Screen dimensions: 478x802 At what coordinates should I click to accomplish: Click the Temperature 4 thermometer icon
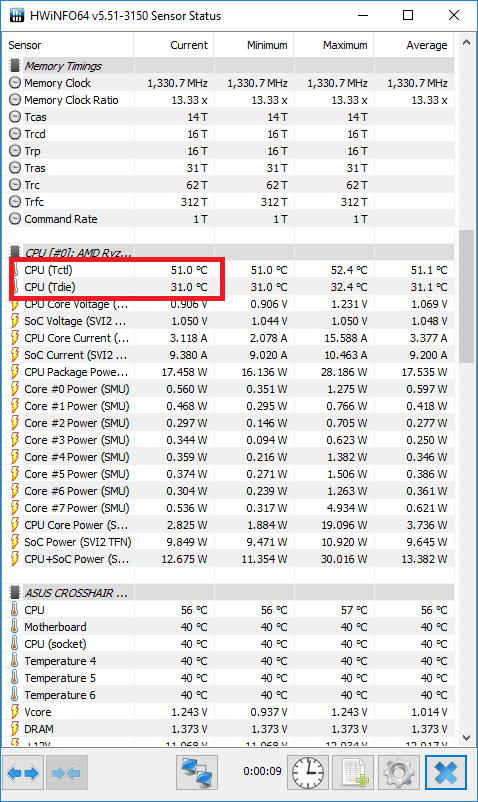coord(15,661)
